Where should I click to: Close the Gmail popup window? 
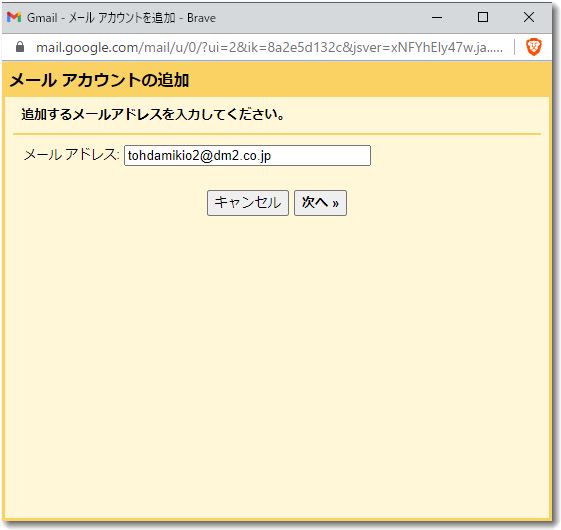coord(528,17)
